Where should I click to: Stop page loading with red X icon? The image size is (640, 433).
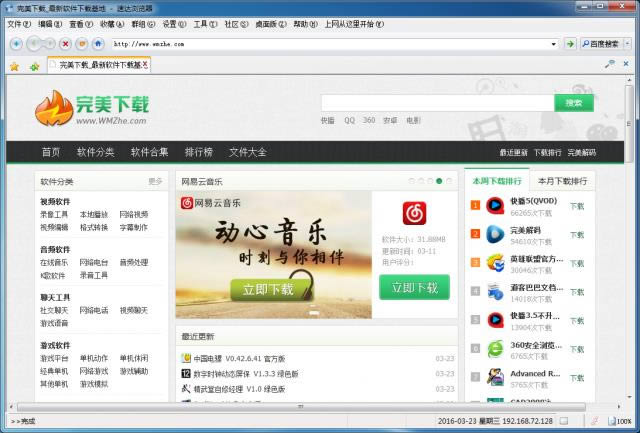[x=65, y=44]
